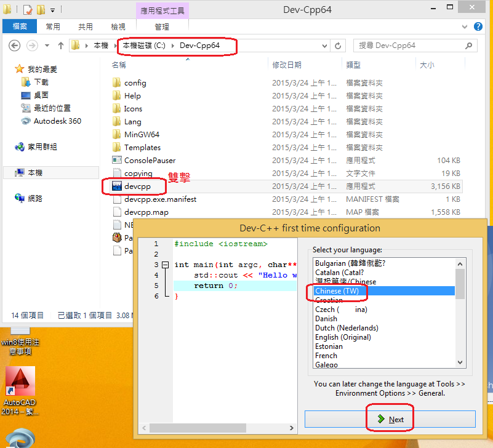The height and width of the screenshot is (448, 493).
Task: Expand the address bar history dropdown
Action: pyautogui.click(x=324, y=46)
